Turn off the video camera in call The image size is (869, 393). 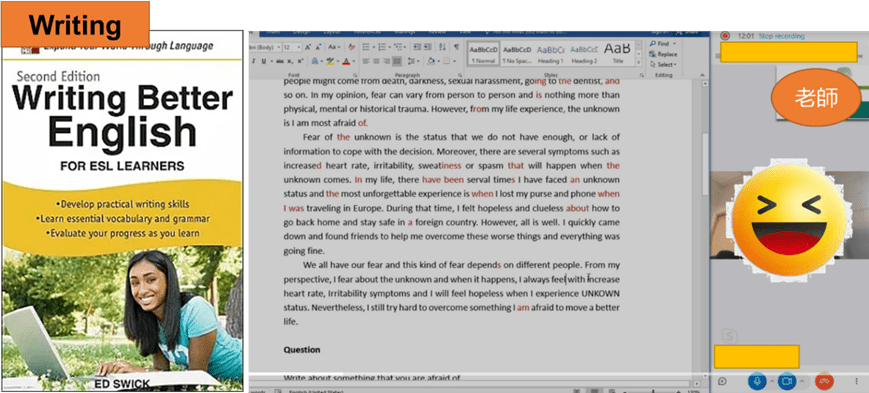tap(787, 381)
